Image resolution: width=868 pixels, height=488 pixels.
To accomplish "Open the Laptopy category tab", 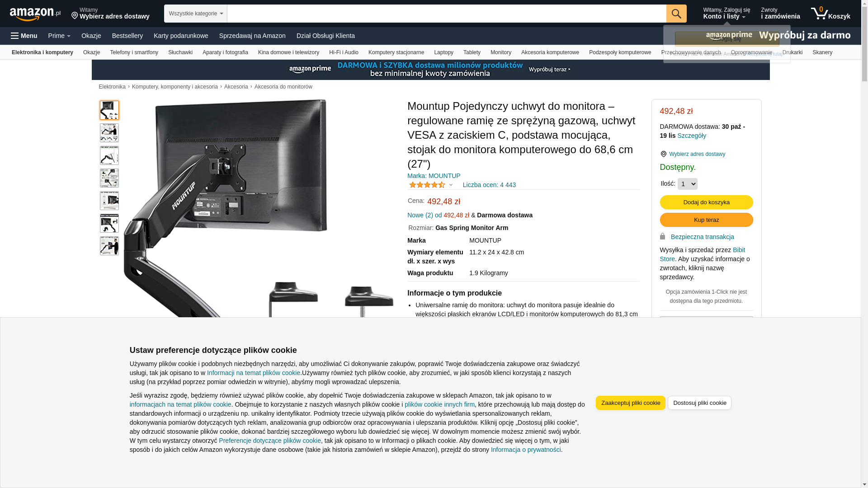I will click(443, 52).
